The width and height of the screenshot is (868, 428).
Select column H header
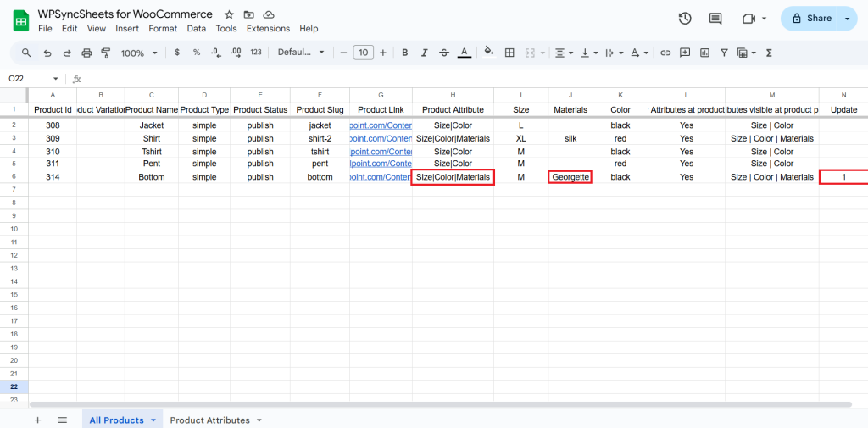(x=453, y=95)
